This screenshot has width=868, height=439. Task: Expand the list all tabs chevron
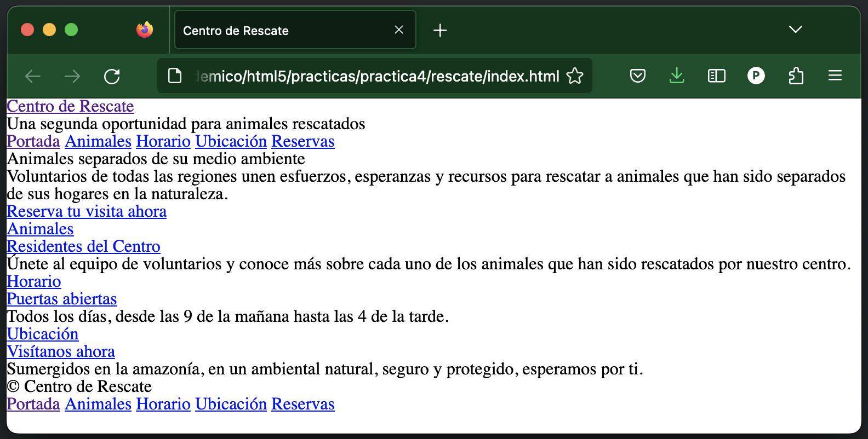(x=795, y=29)
